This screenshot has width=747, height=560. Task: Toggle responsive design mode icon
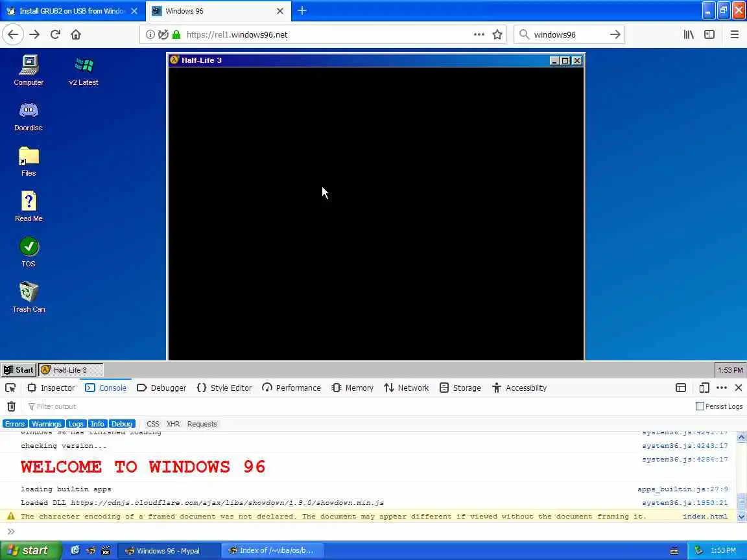click(x=704, y=388)
